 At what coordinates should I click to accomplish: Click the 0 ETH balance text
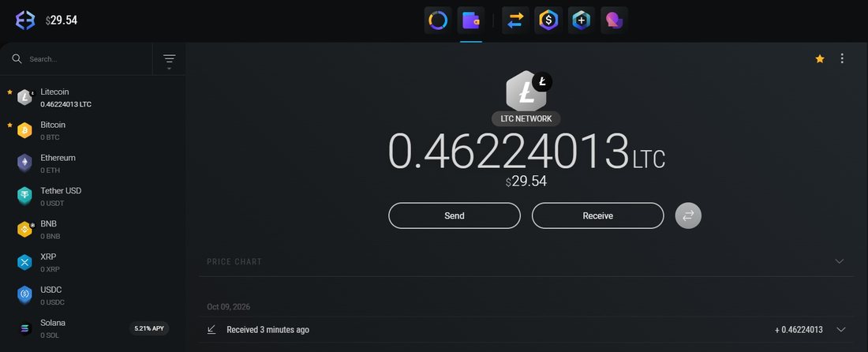[x=50, y=170]
